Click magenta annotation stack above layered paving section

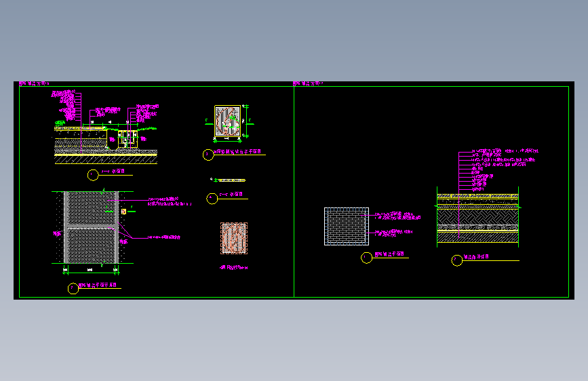click(x=505, y=171)
